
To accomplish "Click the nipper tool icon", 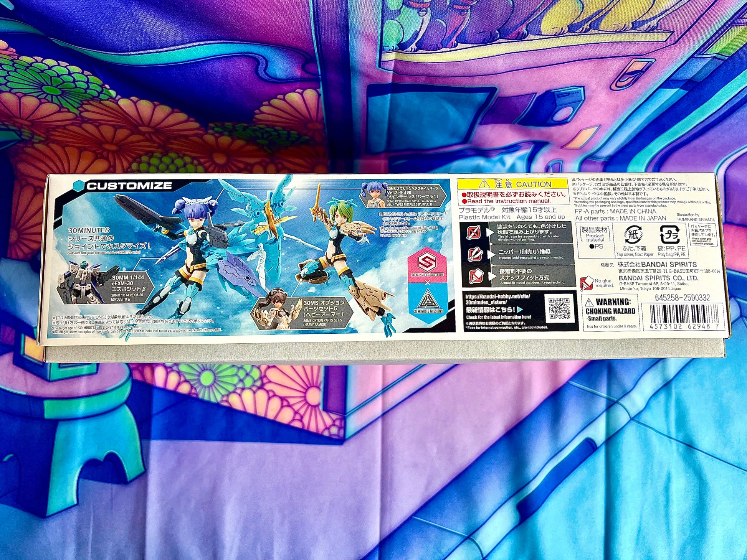I will (x=475, y=254).
